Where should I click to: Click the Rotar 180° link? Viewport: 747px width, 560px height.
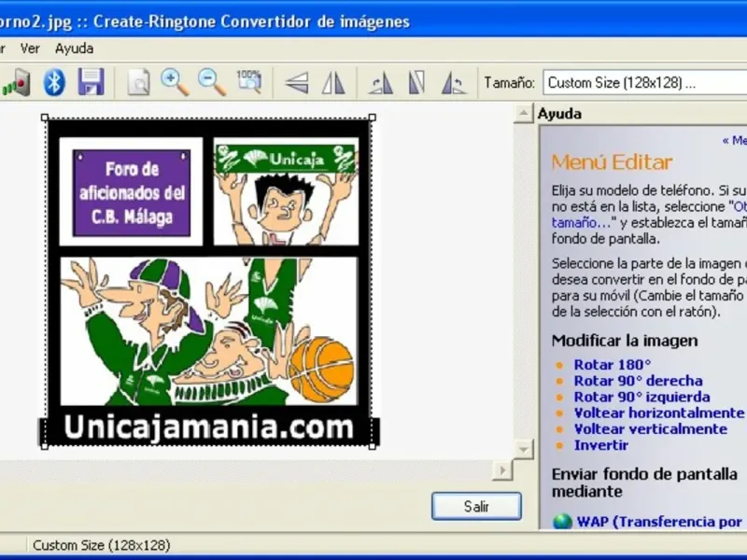coord(613,365)
